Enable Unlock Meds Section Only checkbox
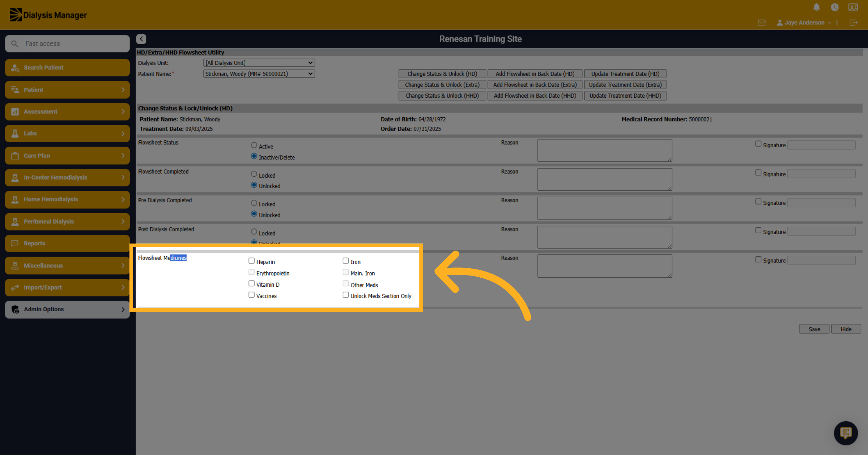Screen dimensions: 868x455 tap(346, 295)
